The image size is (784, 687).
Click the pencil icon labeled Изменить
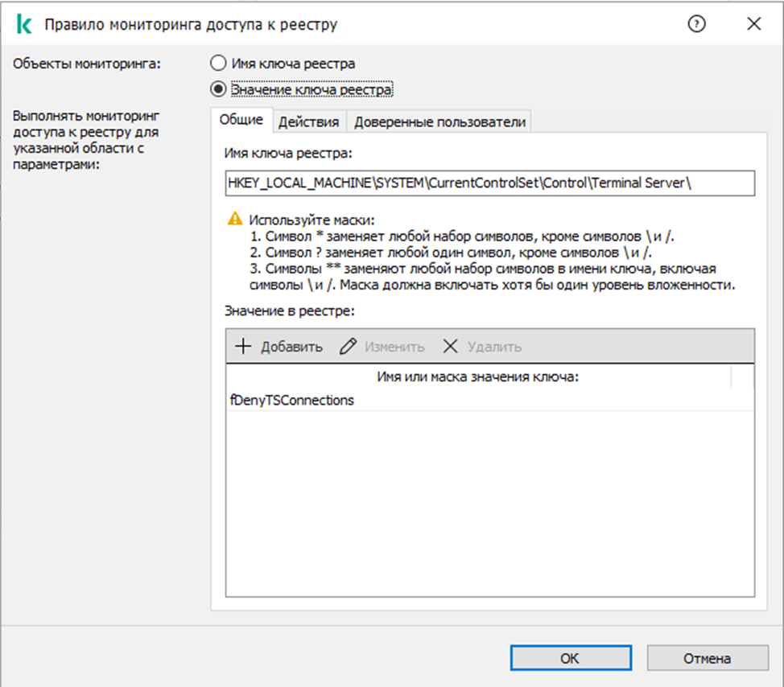click(348, 347)
